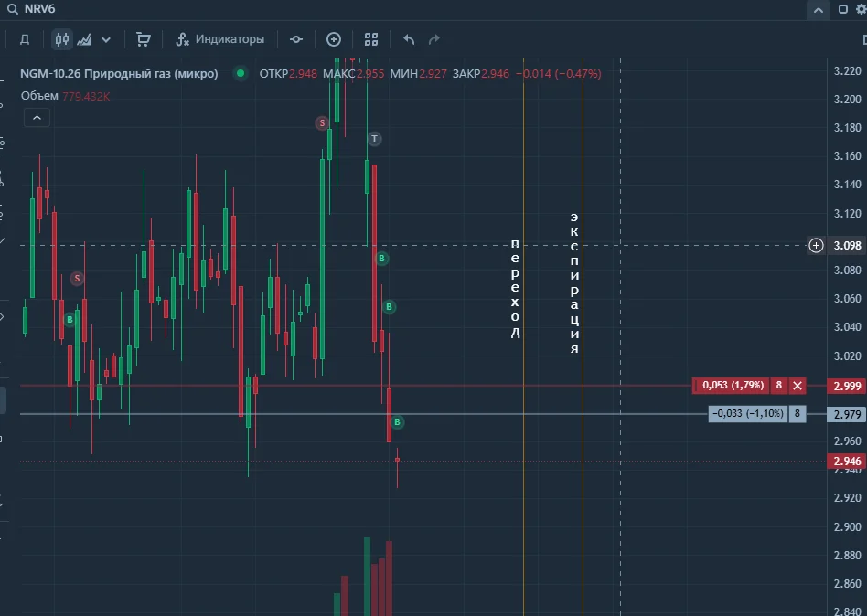Click the quantity 8 on the grey position

(x=797, y=414)
